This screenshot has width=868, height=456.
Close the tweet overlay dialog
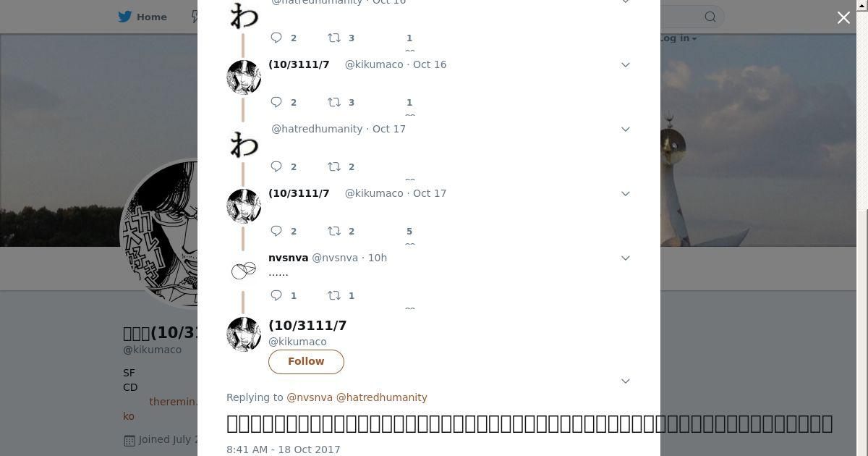843,17
